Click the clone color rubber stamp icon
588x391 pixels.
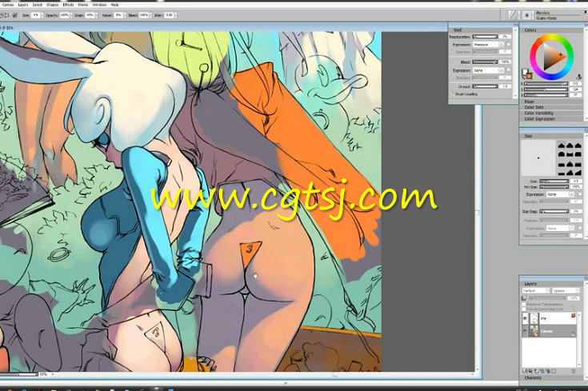tap(579, 77)
